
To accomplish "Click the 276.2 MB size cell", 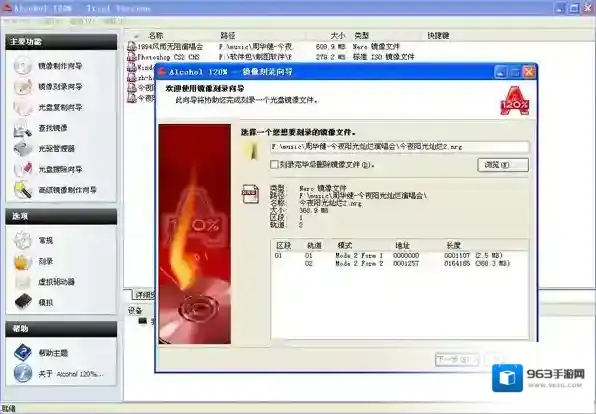I will (x=330, y=57).
